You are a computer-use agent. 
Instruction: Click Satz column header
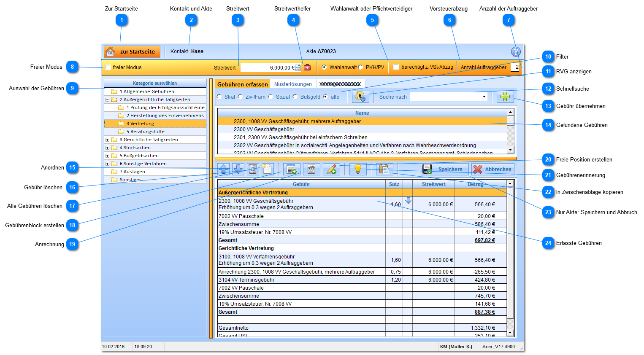(394, 184)
